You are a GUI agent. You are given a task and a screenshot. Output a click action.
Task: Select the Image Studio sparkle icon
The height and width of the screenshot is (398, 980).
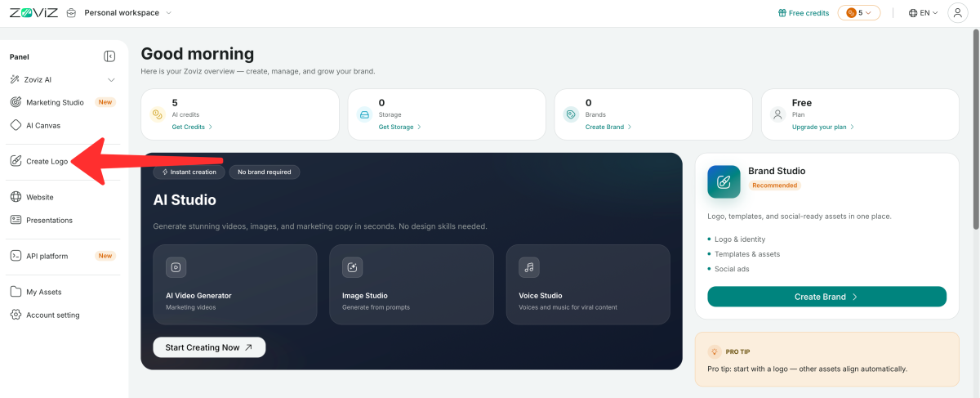pos(353,267)
